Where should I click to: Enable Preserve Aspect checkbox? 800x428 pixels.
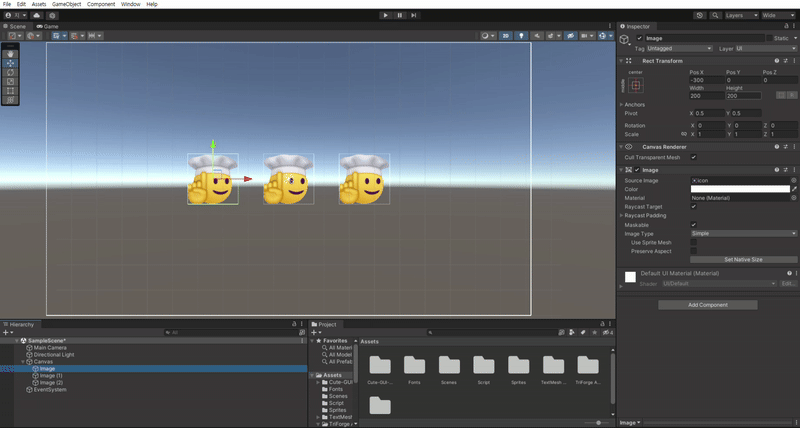pos(693,251)
